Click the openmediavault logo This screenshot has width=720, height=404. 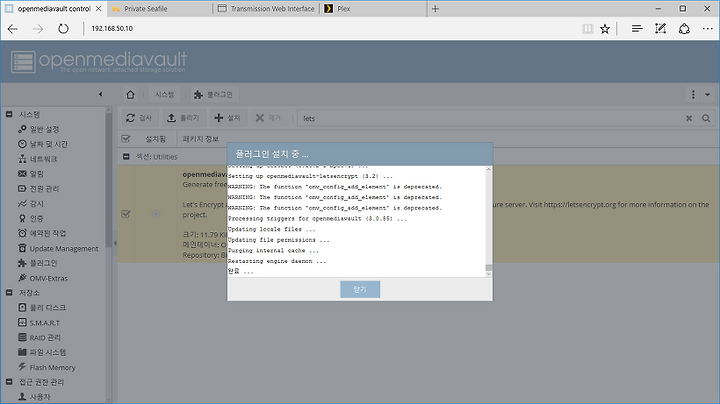point(99,62)
